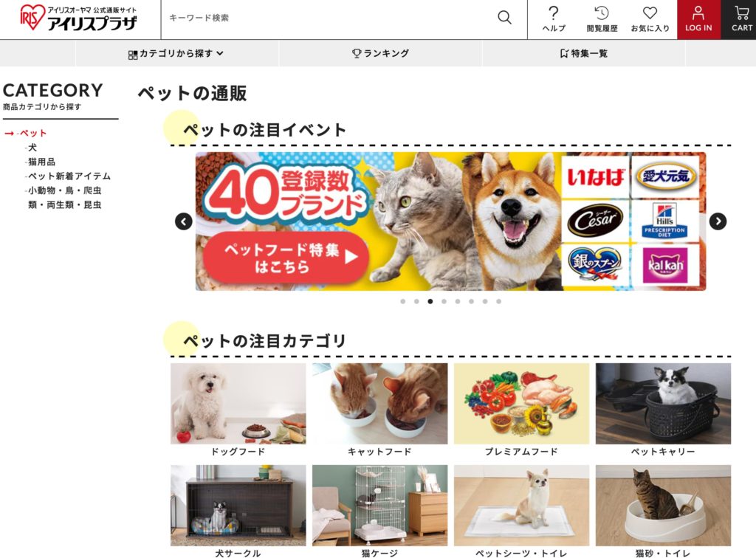Click the キーワード検索 search field
The width and height of the screenshot is (756, 558).
328,18
